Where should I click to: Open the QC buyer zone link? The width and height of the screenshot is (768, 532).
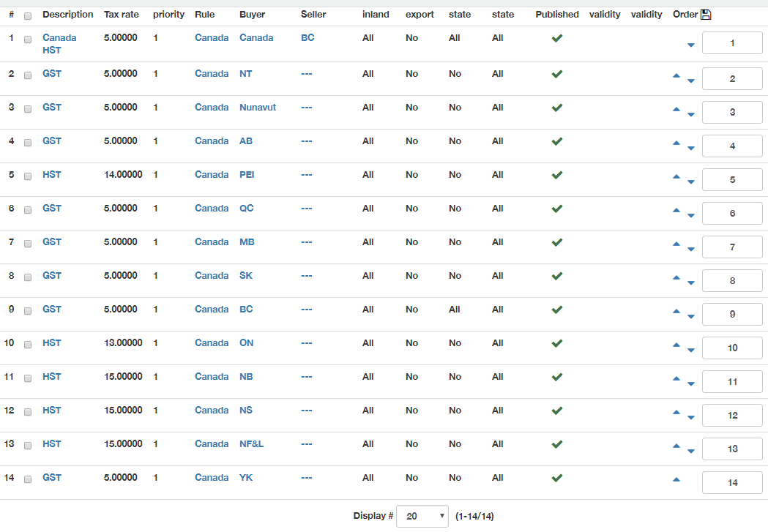click(247, 209)
